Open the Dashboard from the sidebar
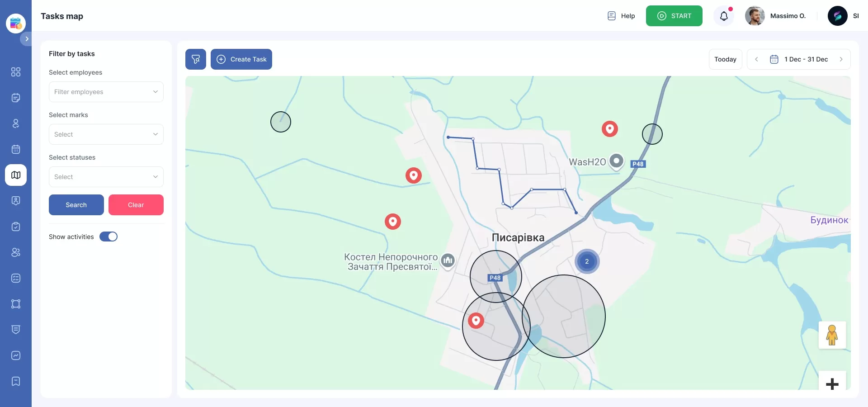 (x=16, y=72)
